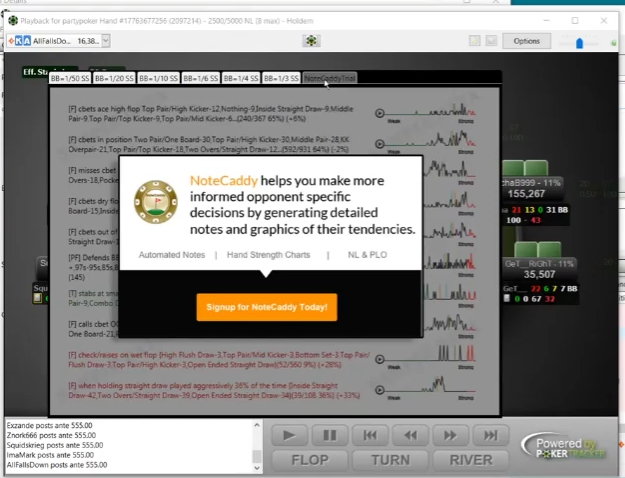Select the BB=1/10 SS tab
The image size is (625, 478).
158,79
